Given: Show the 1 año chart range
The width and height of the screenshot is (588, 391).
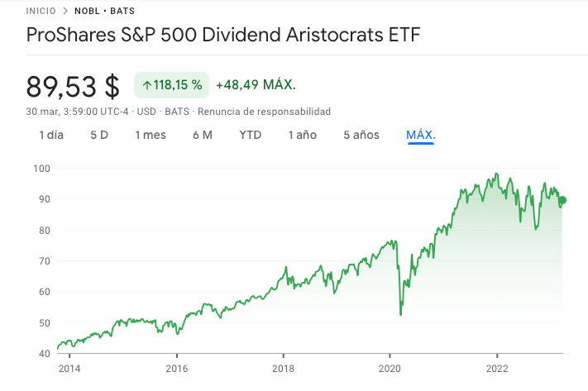Looking at the screenshot, I should click(302, 135).
